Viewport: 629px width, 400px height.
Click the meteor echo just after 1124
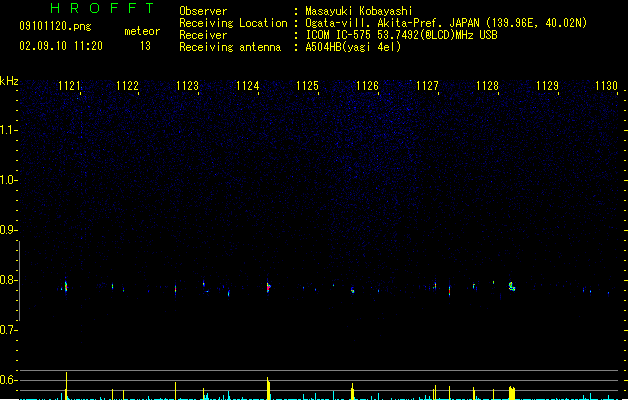click(x=268, y=287)
